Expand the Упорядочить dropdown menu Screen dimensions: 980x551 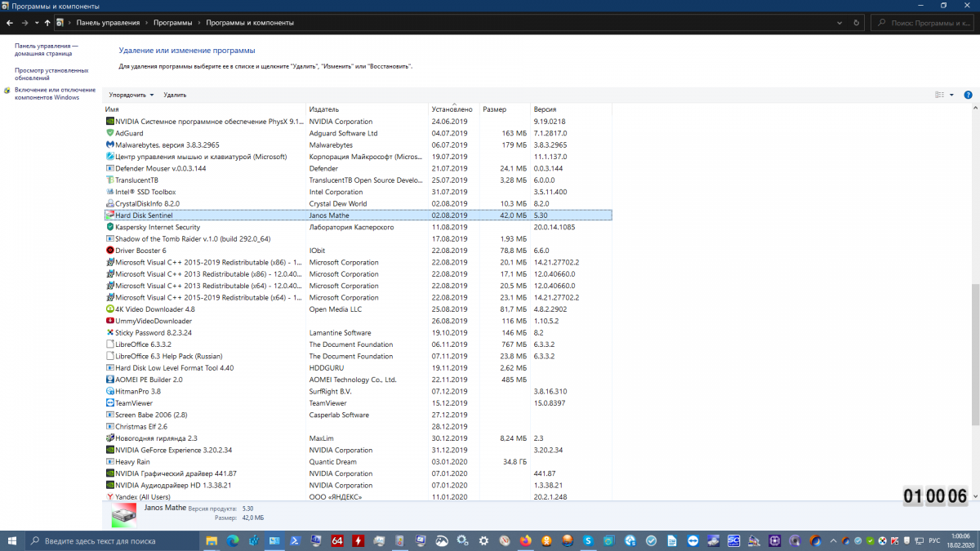point(131,95)
